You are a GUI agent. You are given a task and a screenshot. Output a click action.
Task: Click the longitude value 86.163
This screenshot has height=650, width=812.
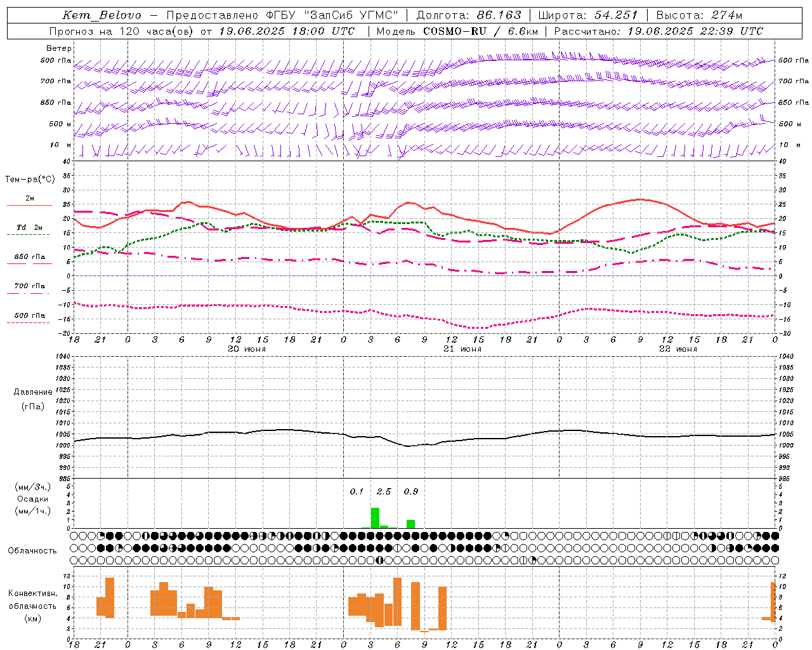tap(499, 15)
